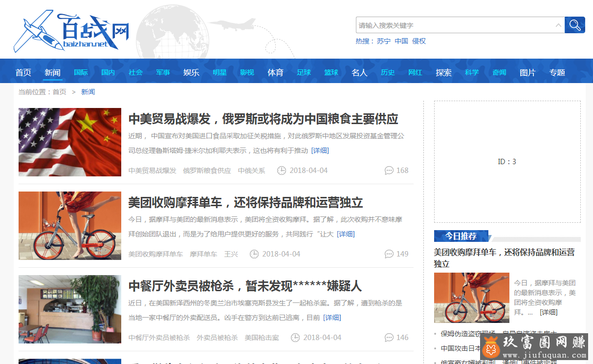Screen dimensions: 593x364
Task: Open headline 美团收购摩拜单车 in article list
Action: [x=245, y=202]
